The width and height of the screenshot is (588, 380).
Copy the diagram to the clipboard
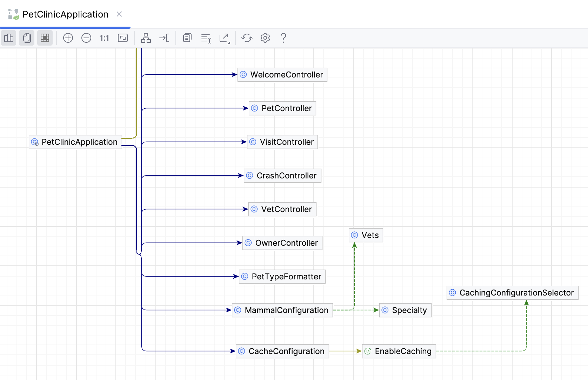tap(187, 38)
